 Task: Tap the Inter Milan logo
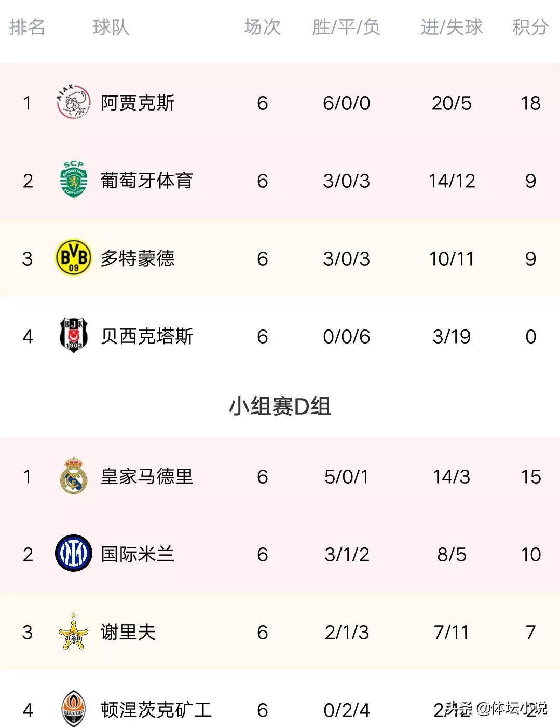[x=73, y=554]
